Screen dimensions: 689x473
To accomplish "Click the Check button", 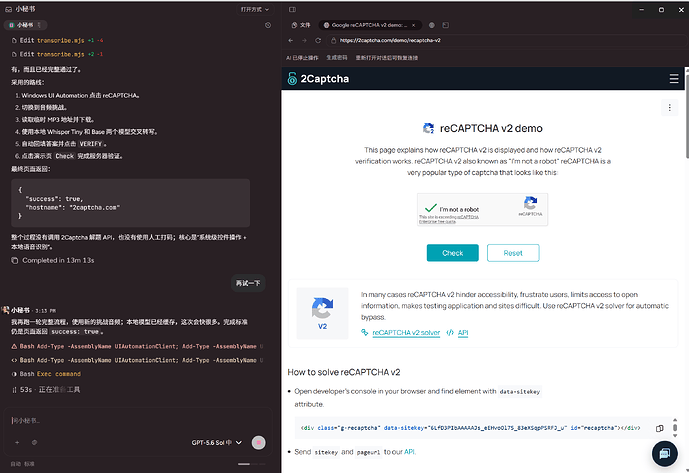I will (453, 253).
